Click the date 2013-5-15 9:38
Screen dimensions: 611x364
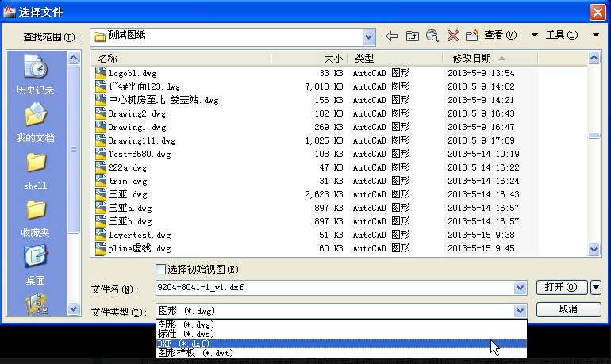click(481, 235)
